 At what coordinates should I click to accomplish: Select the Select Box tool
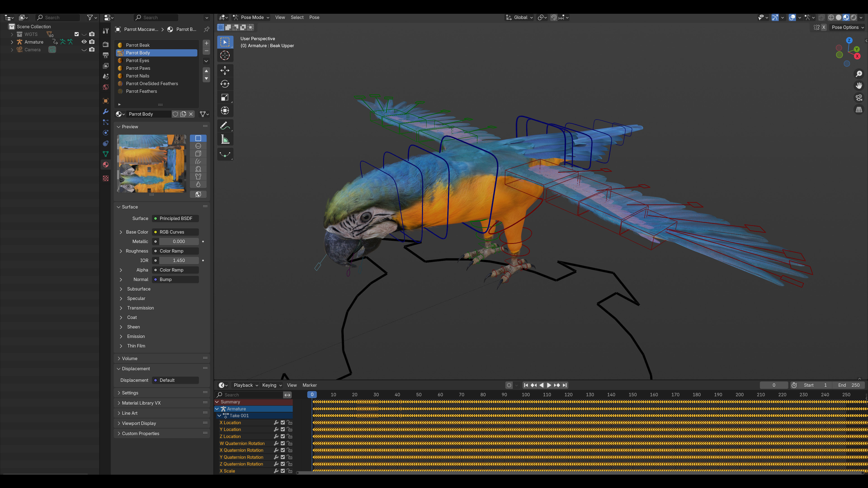point(225,42)
